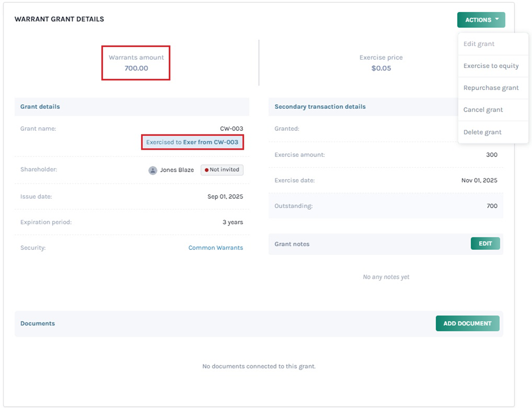Select Cancel grant from the Actions menu

483,109
